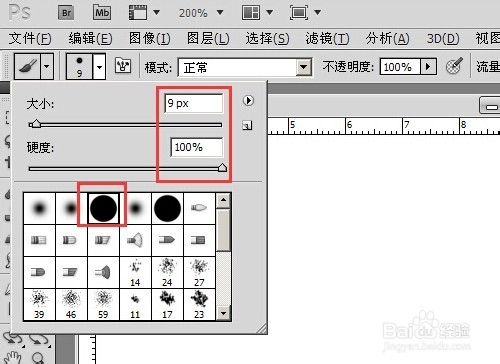
Task: Create new preset from this brush
Action: 247,125
